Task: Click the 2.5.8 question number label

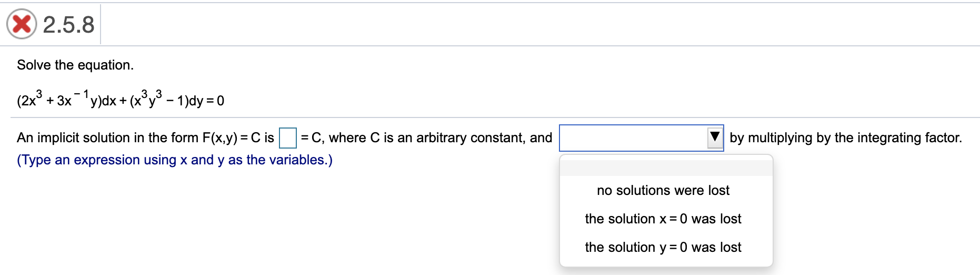Action: pos(68,25)
